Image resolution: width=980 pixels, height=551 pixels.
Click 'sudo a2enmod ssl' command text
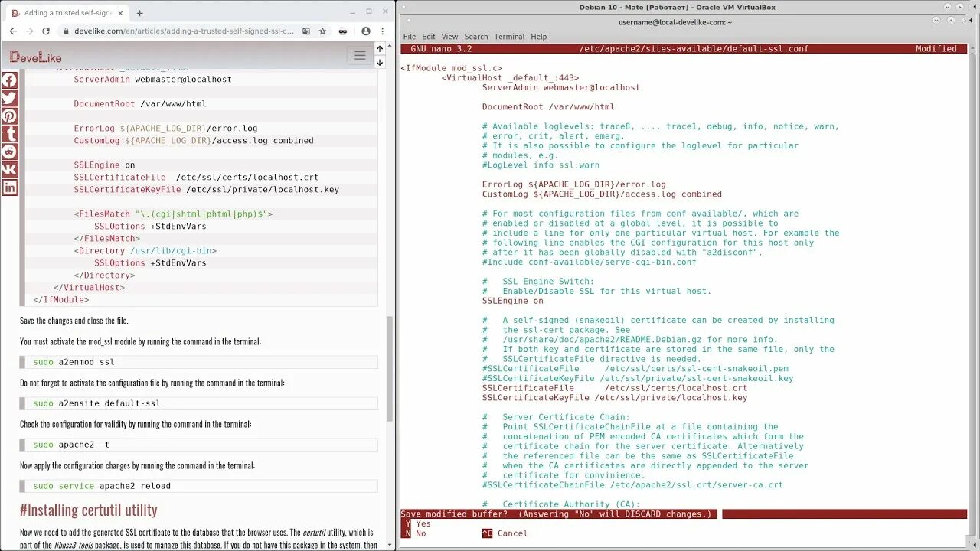tap(73, 362)
